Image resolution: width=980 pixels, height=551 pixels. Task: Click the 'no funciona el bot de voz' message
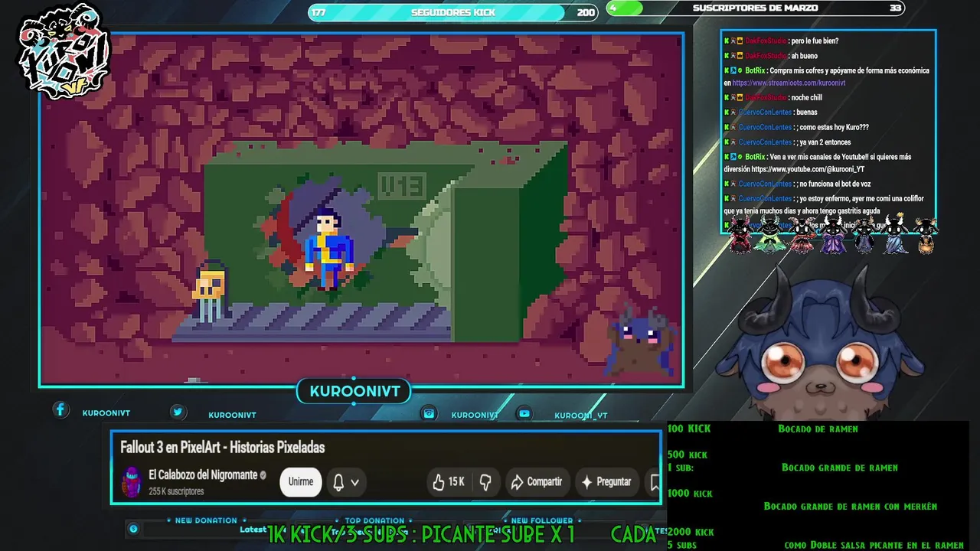tap(798, 184)
